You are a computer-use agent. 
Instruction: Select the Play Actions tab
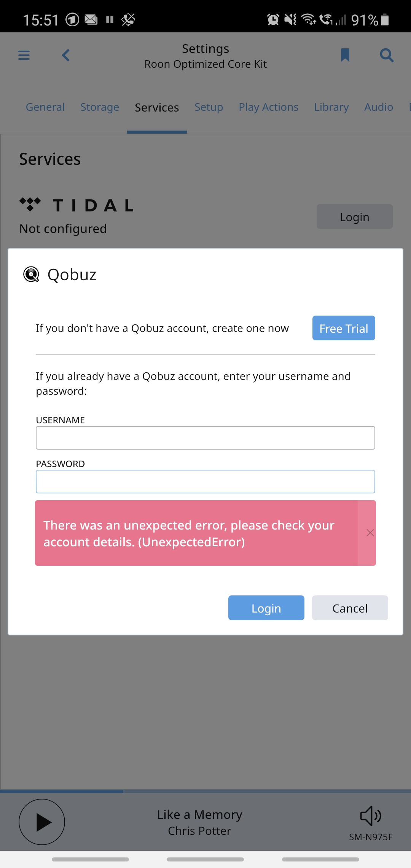(269, 107)
